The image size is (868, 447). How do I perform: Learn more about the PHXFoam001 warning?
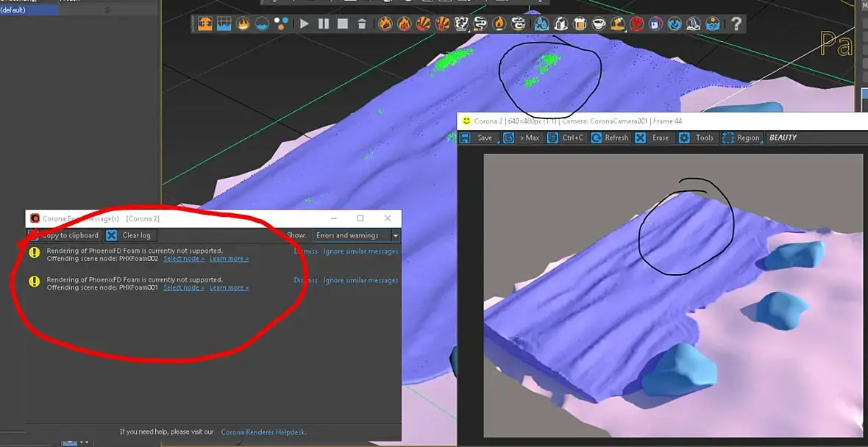230,287
